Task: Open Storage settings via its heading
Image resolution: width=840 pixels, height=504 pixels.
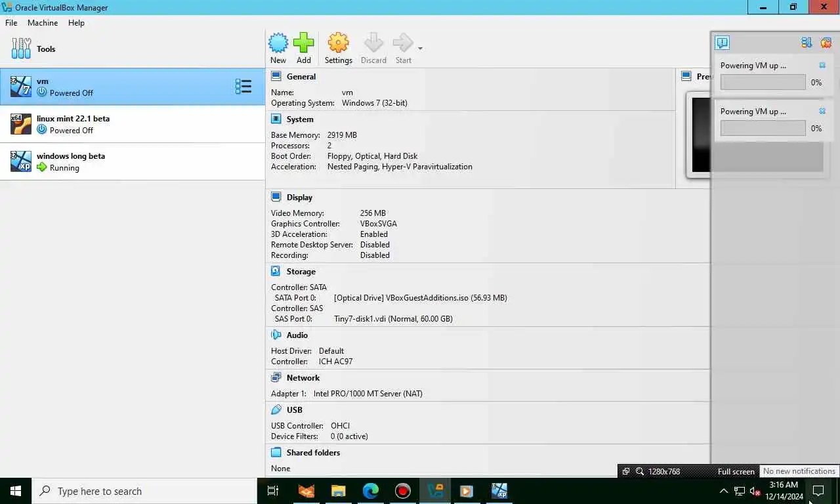Action: tap(301, 272)
